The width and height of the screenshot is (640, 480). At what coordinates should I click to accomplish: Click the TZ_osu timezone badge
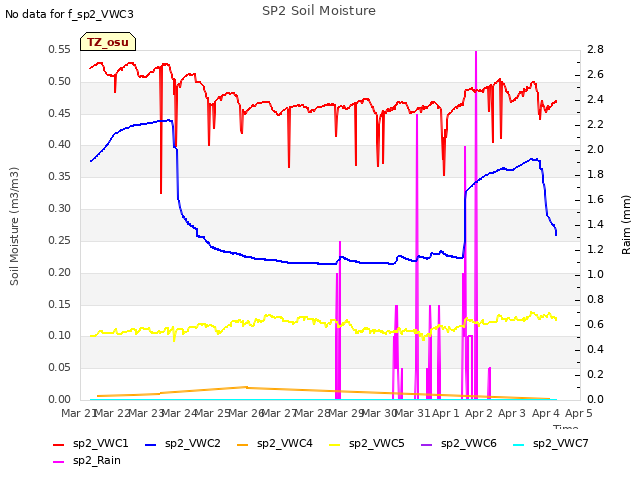(x=108, y=42)
